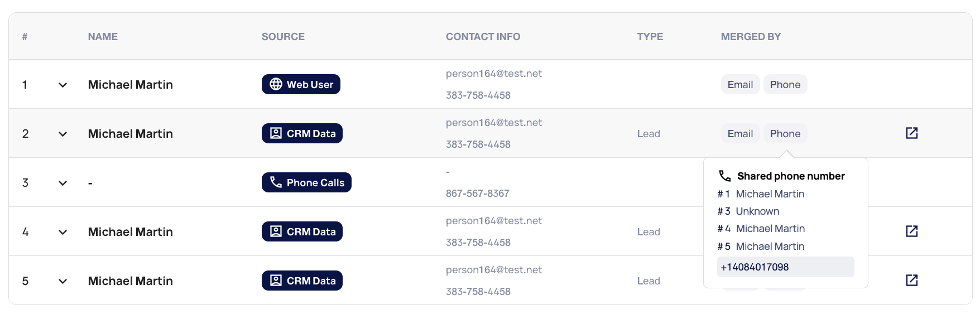980x319 pixels.
Task: Open external link icon in row 5
Action: (911, 281)
